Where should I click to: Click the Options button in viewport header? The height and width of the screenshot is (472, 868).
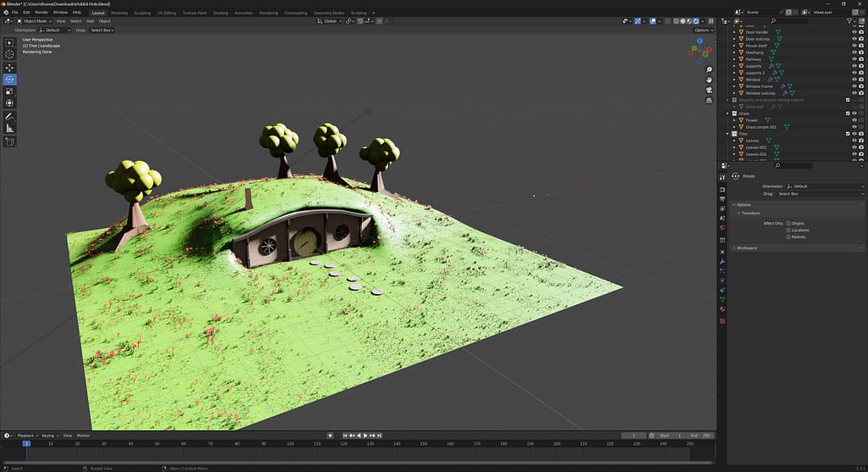(x=702, y=30)
